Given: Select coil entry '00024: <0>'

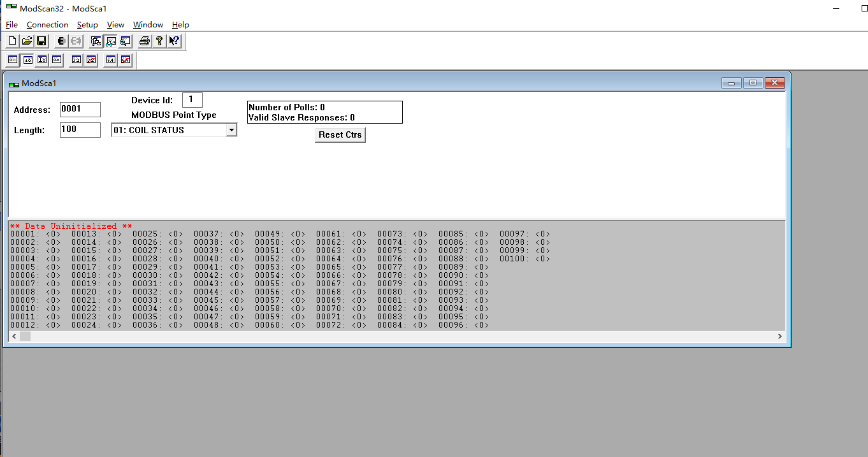Looking at the screenshot, I should coord(96,325).
